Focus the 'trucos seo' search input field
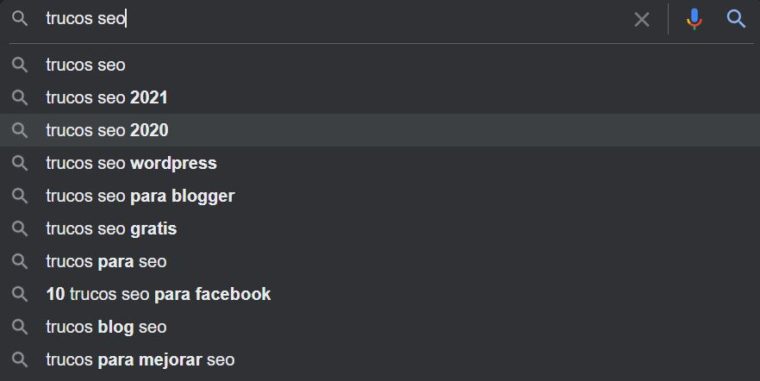760x381 pixels. pos(334,19)
